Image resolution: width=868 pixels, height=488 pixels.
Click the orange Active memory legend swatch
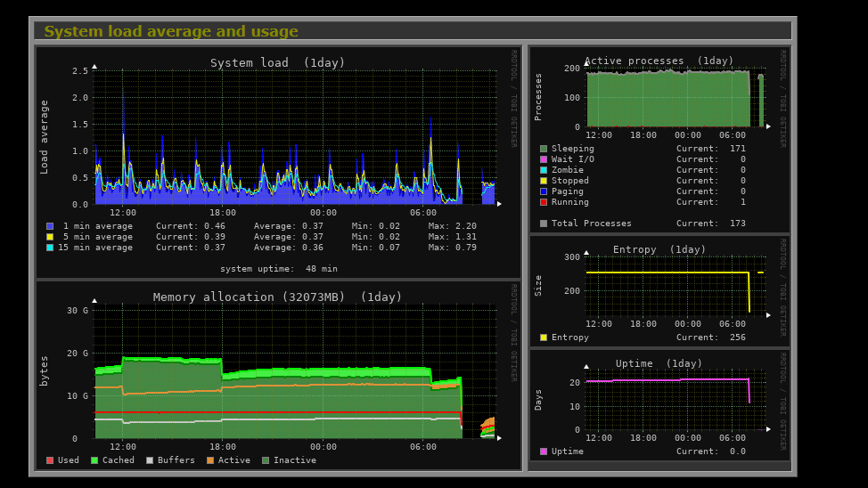pyautogui.click(x=210, y=460)
